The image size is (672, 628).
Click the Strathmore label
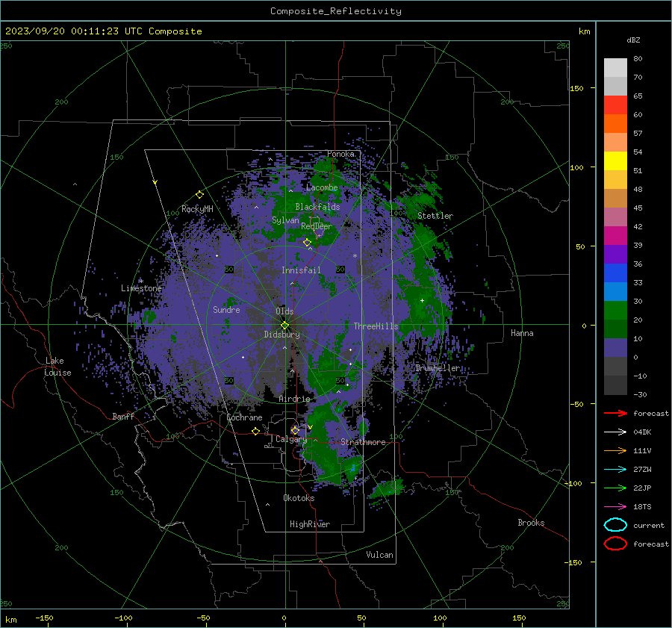coord(363,442)
